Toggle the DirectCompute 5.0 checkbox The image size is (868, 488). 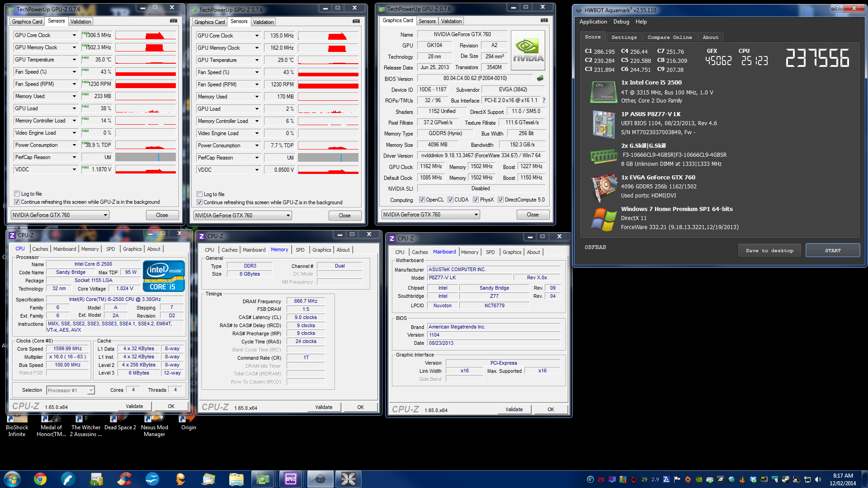pos(500,200)
